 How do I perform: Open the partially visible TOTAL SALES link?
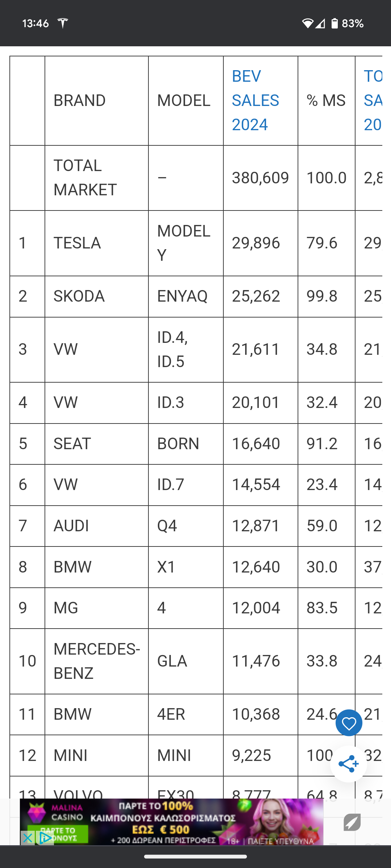pyautogui.click(x=373, y=101)
